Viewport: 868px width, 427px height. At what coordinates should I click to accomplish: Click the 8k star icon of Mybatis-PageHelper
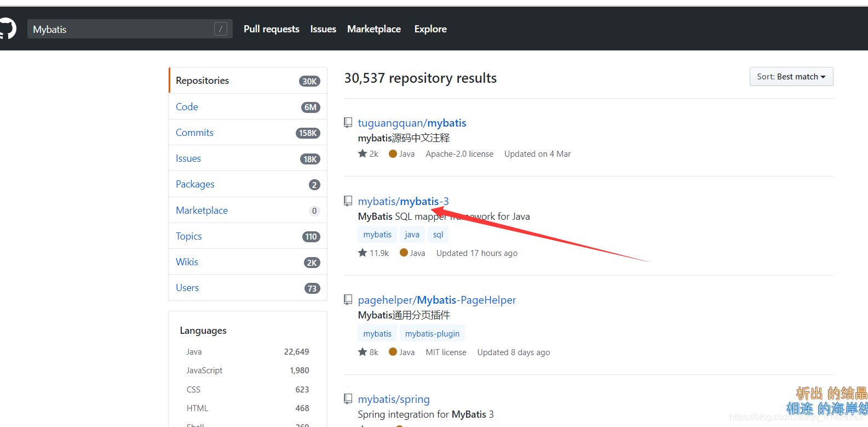(x=363, y=352)
